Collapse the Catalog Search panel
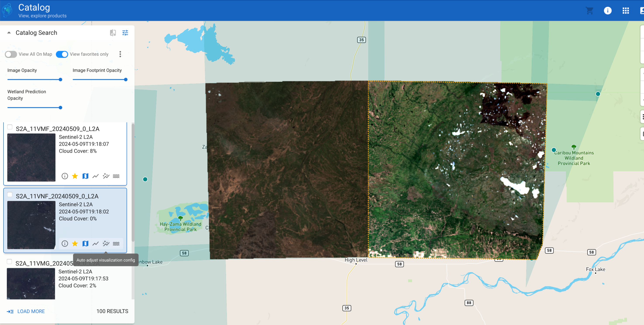 (9, 33)
